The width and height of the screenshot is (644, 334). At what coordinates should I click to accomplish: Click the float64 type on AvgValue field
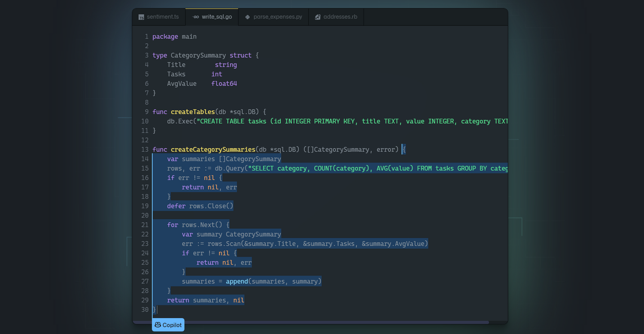[x=224, y=84]
